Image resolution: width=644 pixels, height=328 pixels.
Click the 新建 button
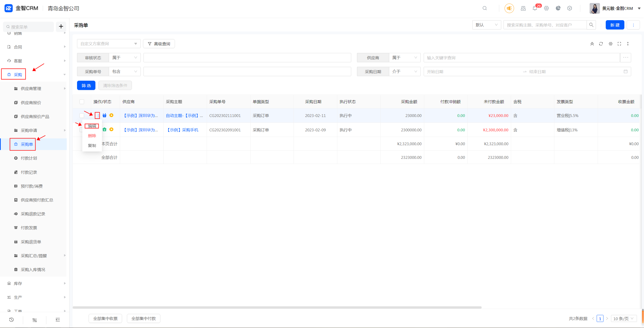point(615,25)
